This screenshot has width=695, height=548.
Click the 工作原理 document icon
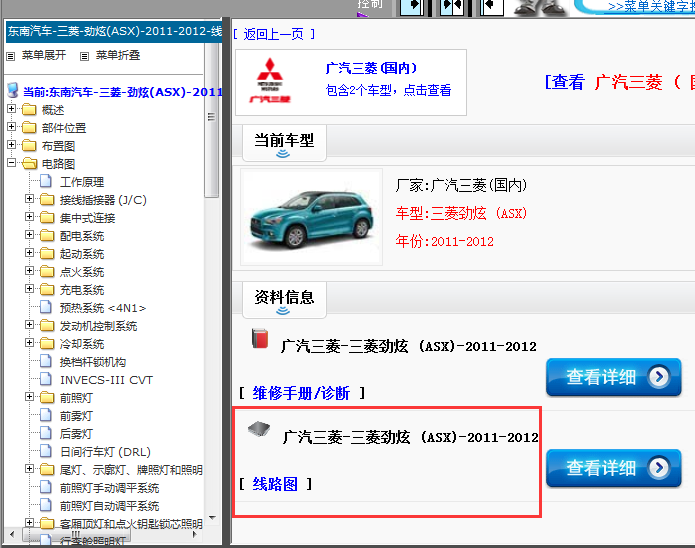pos(46,181)
